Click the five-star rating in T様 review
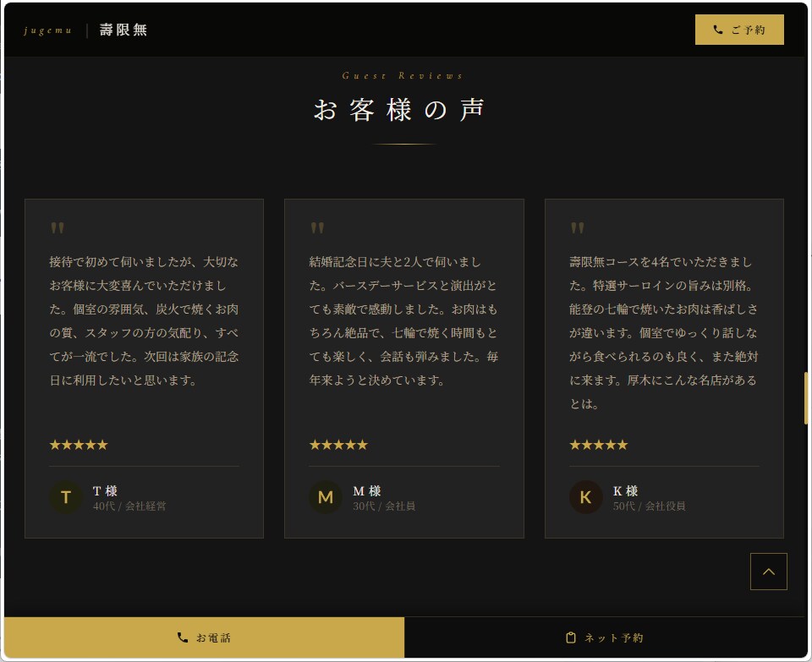Viewport: 812px width, 662px height. point(79,445)
